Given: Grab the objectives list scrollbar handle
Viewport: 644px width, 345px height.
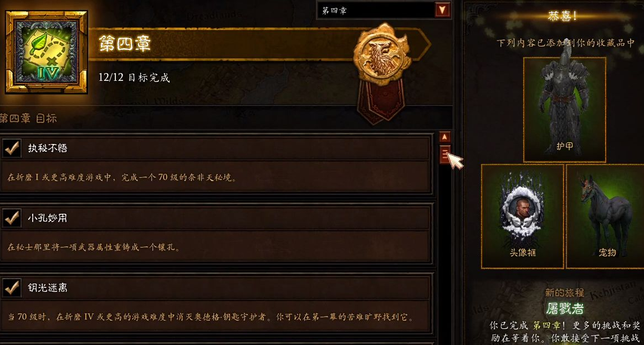Looking at the screenshot, I should pyautogui.click(x=444, y=155).
